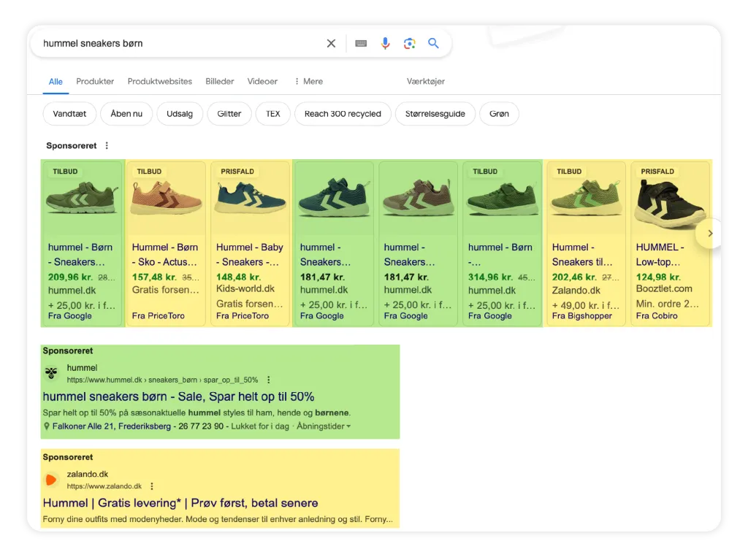748x560 pixels.
Task: Switch to the Produktwebsites tab
Action: (x=160, y=82)
